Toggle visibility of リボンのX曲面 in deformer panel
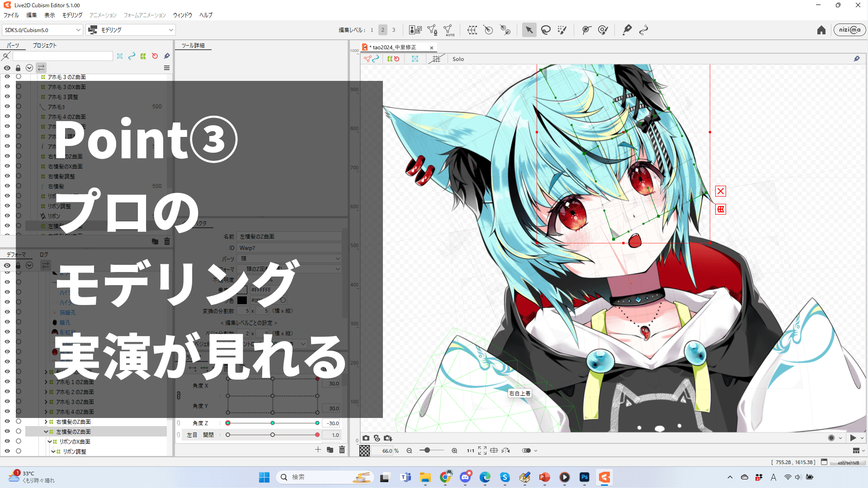 [7, 441]
